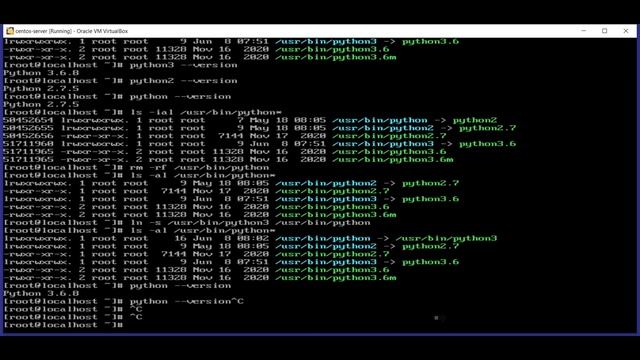
Task: Click the "7144" size in the 50452656 row
Action: 231,136
